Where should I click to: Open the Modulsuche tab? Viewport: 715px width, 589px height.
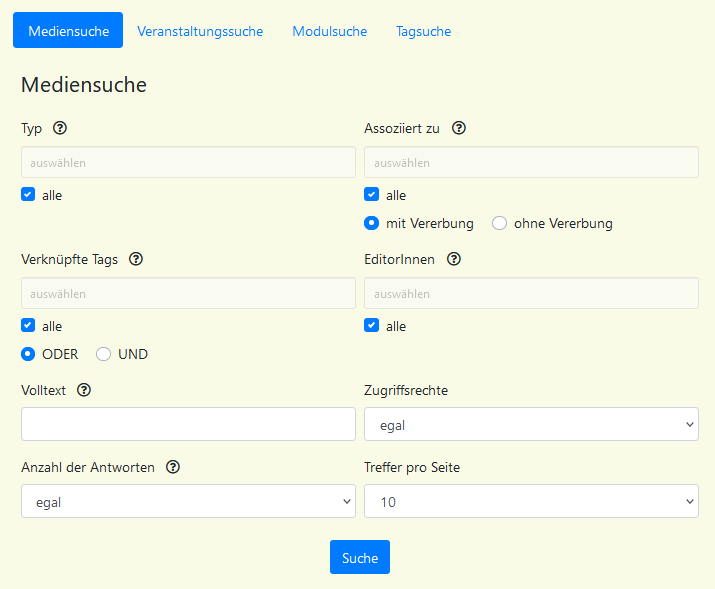click(x=329, y=31)
